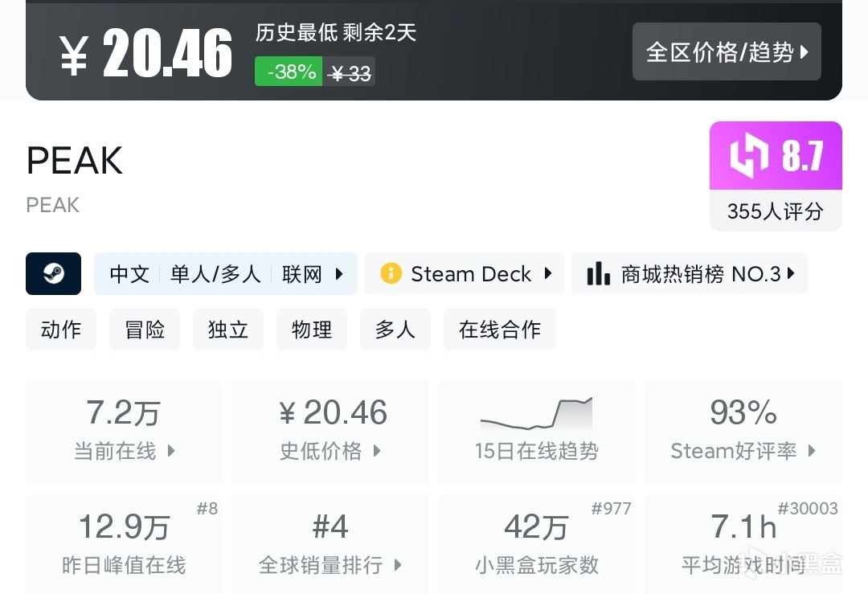Tap the green -38% discount badge
The width and height of the screenshot is (868, 594).
289,72
